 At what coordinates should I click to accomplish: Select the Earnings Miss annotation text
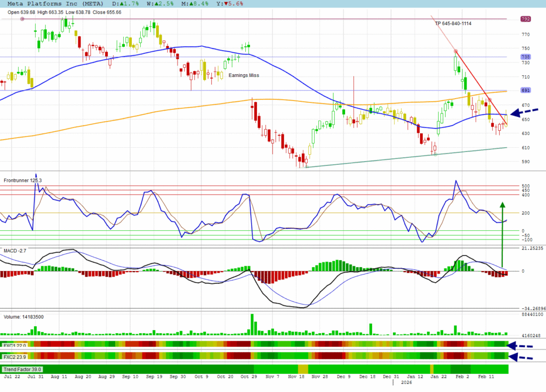[244, 75]
